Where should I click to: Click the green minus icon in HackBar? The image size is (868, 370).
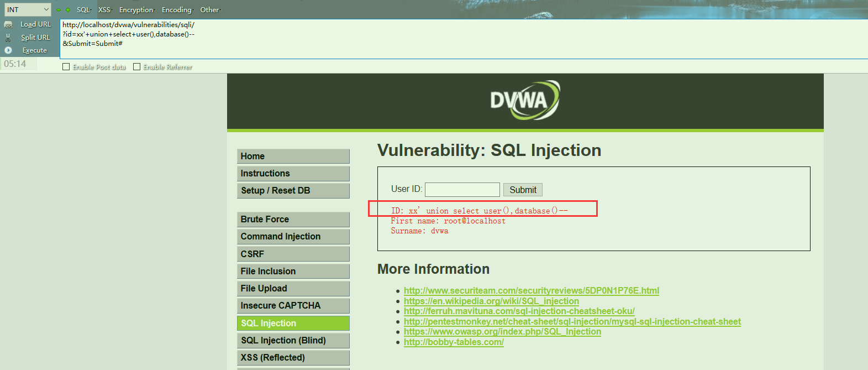pos(59,10)
